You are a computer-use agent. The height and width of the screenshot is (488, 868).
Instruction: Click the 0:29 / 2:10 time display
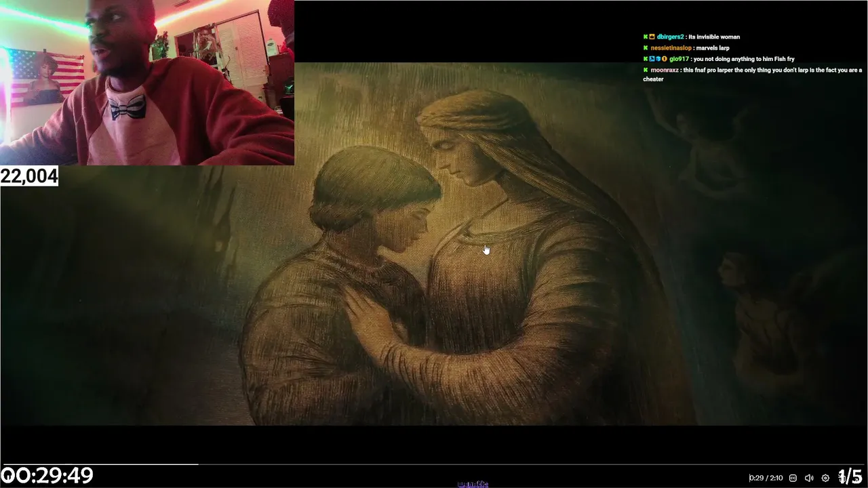pos(766,478)
